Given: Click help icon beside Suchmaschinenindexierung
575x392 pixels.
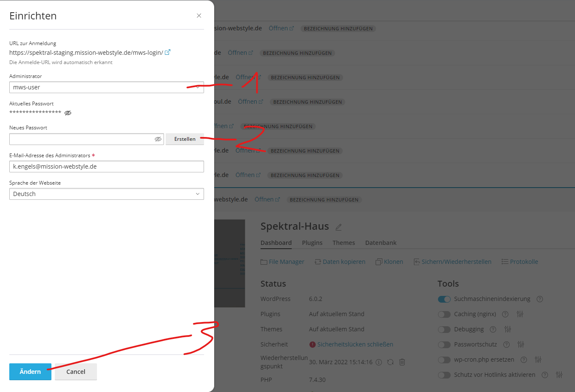Looking at the screenshot, I should (x=540, y=299).
